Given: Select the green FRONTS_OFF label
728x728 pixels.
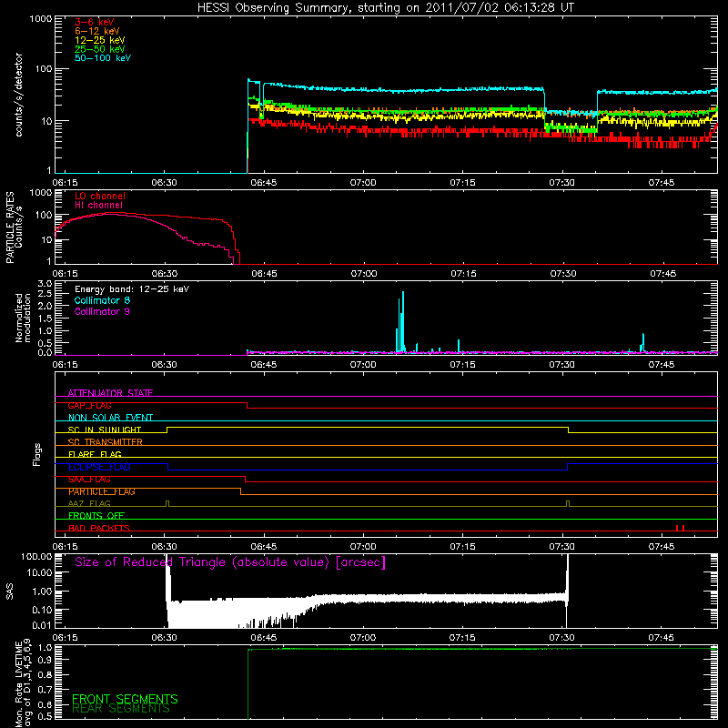Looking at the screenshot, I should coord(96,516).
